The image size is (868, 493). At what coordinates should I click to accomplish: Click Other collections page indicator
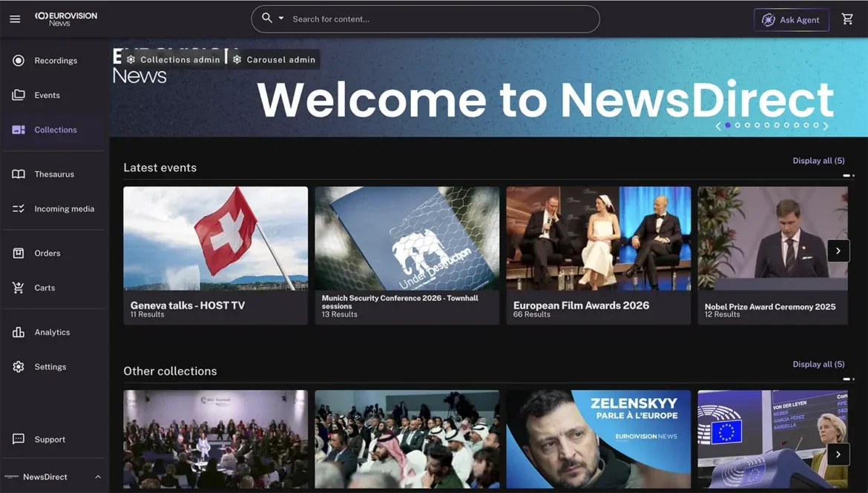(849, 379)
